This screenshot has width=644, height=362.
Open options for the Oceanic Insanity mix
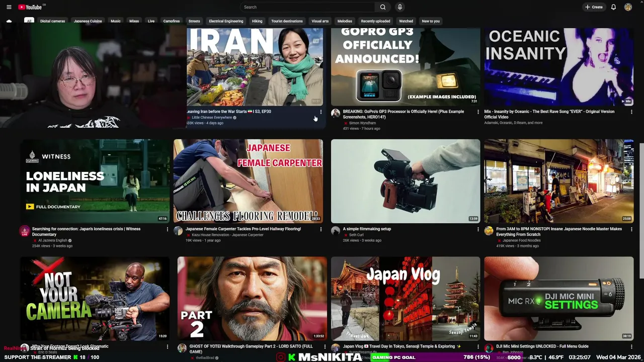(631, 112)
